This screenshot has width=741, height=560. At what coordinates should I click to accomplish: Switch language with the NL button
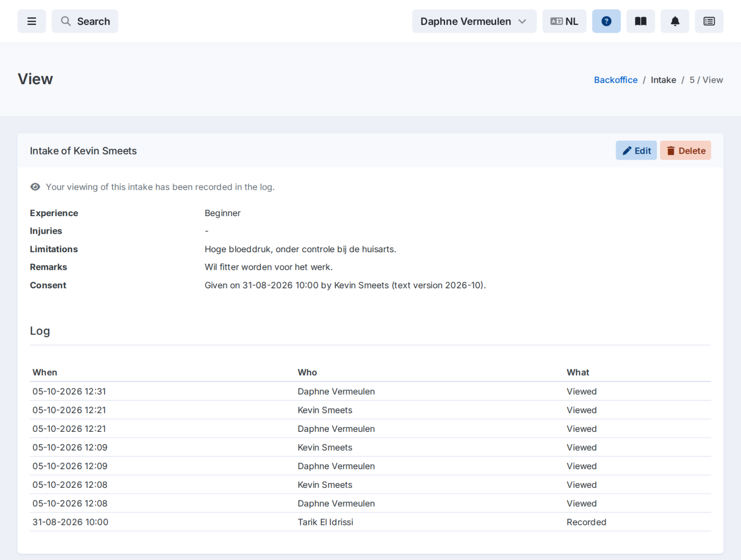[564, 21]
